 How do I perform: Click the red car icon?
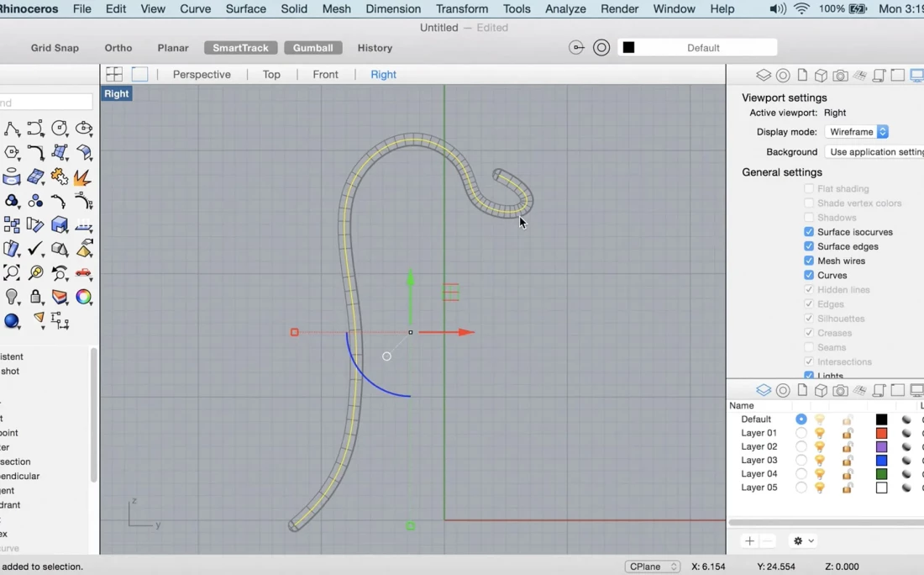click(x=84, y=272)
